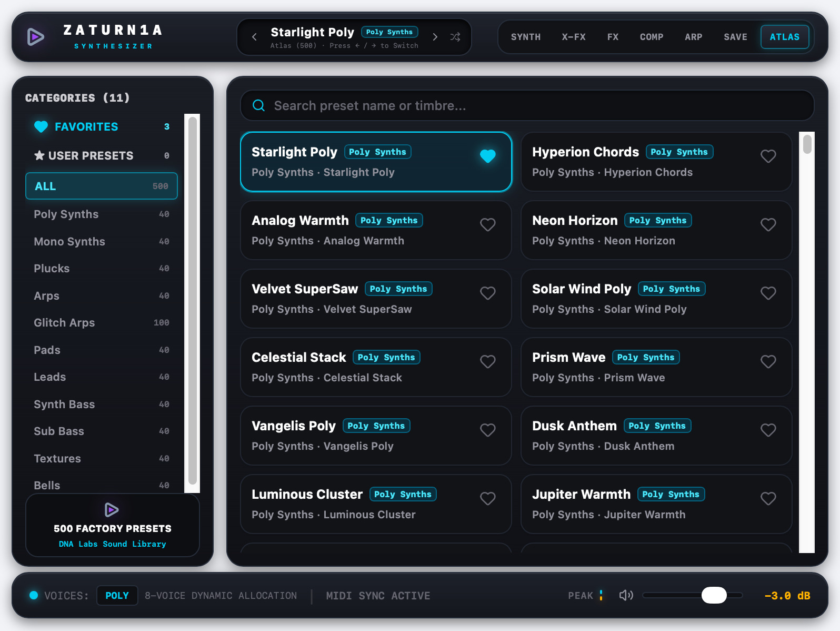Favorite the Analog Warmth preset

(x=488, y=224)
